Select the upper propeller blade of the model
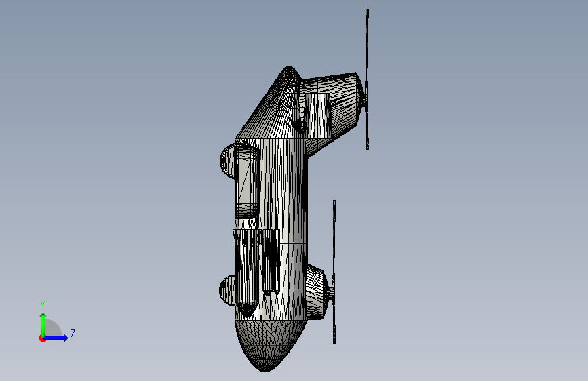The width and height of the screenshot is (588, 381). pyautogui.click(x=367, y=79)
